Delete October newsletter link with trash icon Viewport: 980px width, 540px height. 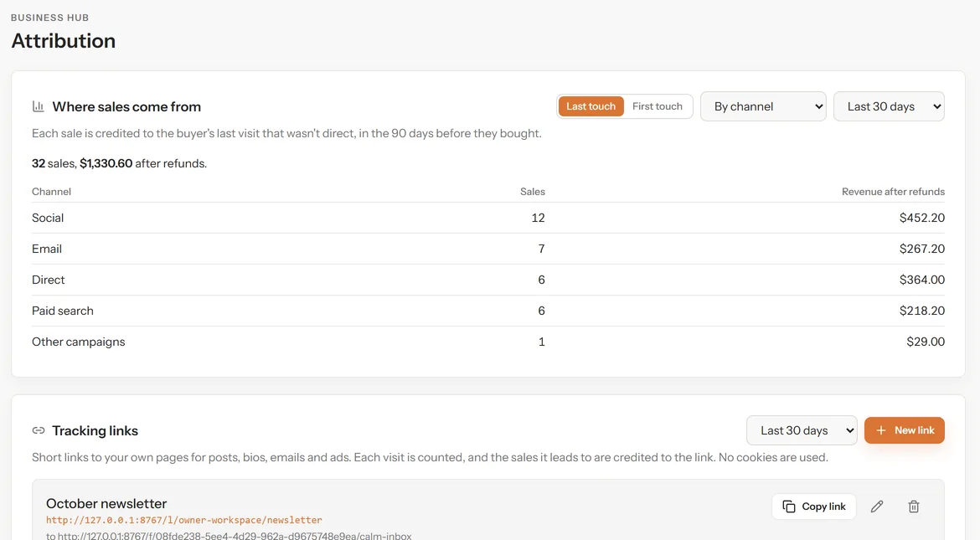914,507
